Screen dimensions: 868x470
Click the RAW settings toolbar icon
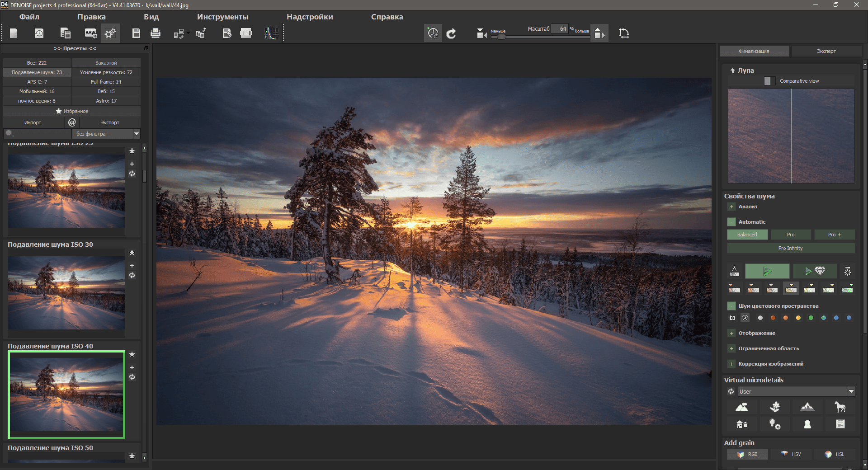pos(90,33)
